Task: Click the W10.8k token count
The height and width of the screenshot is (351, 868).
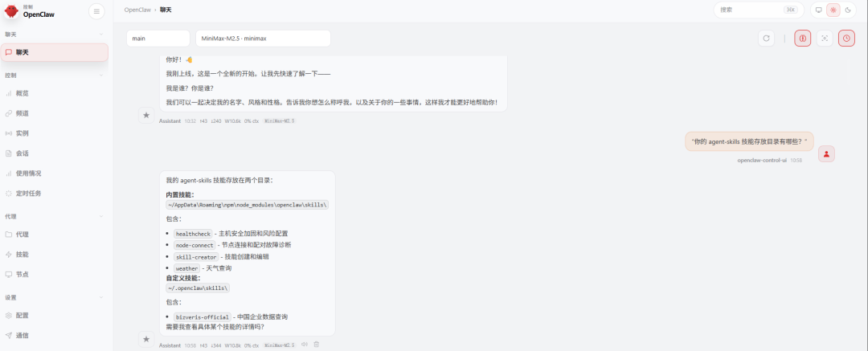Action: pyautogui.click(x=232, y=345)
